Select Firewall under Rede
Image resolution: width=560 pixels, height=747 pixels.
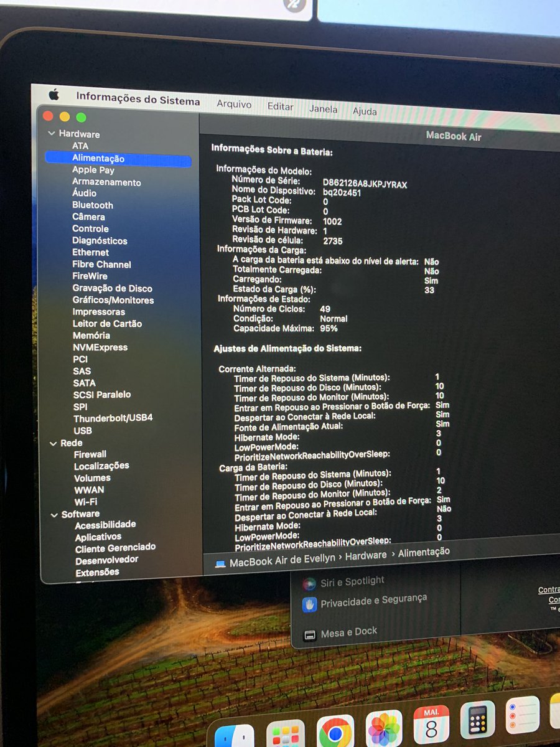pyautogui.click(x=90, y=454)
